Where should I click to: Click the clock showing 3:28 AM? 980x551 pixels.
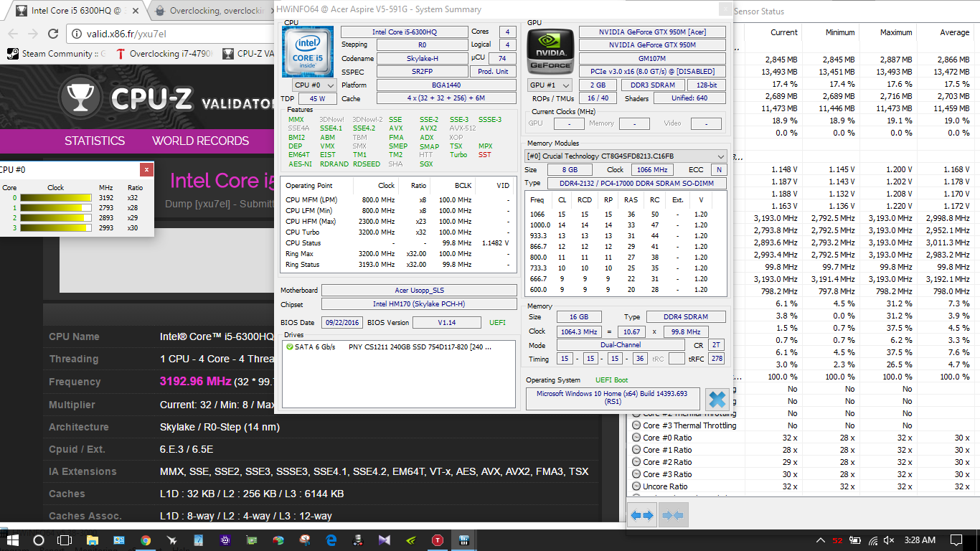920,540
